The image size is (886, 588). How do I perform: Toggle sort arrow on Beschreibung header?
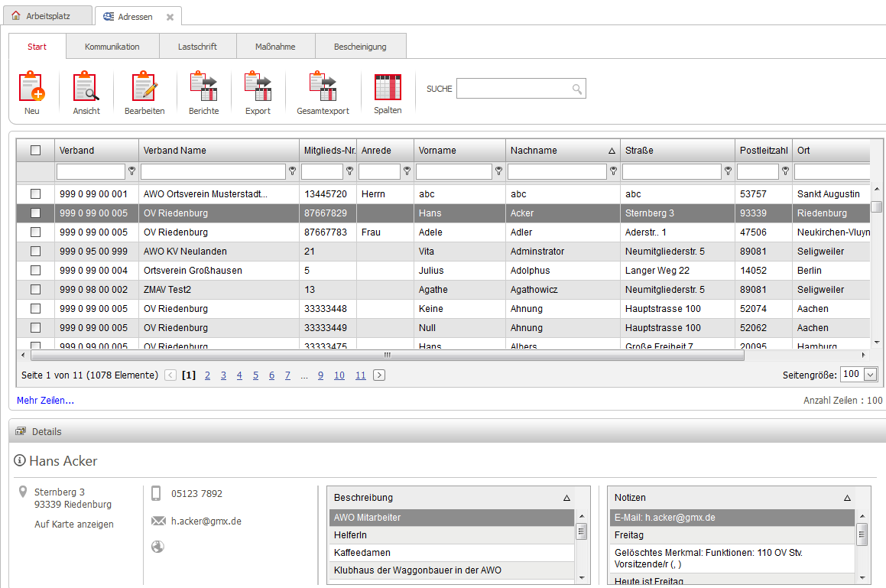click(566, 498)
